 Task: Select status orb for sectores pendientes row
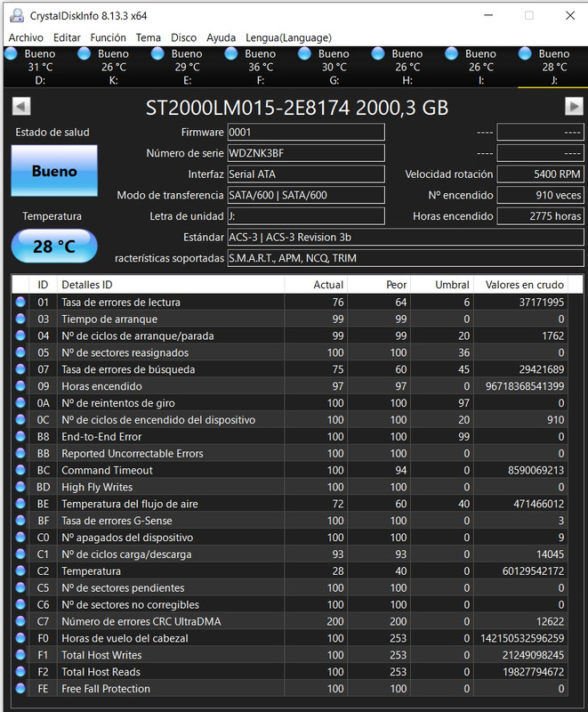[x=20, y=587]
